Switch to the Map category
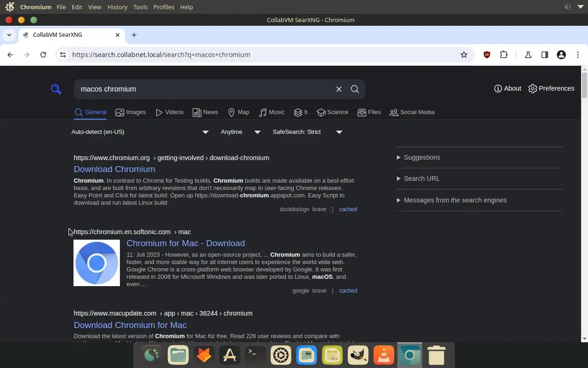Viewport: 588px width, 368px height. click(238, 112)
